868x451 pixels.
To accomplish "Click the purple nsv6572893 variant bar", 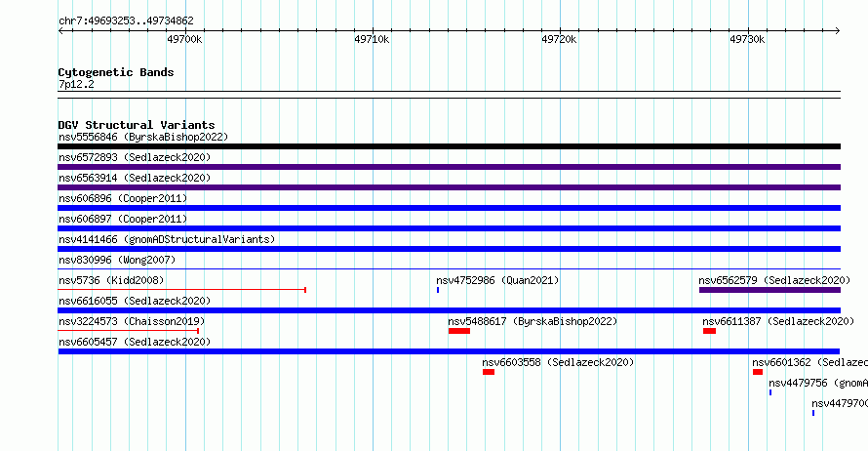I will point(449,167).
